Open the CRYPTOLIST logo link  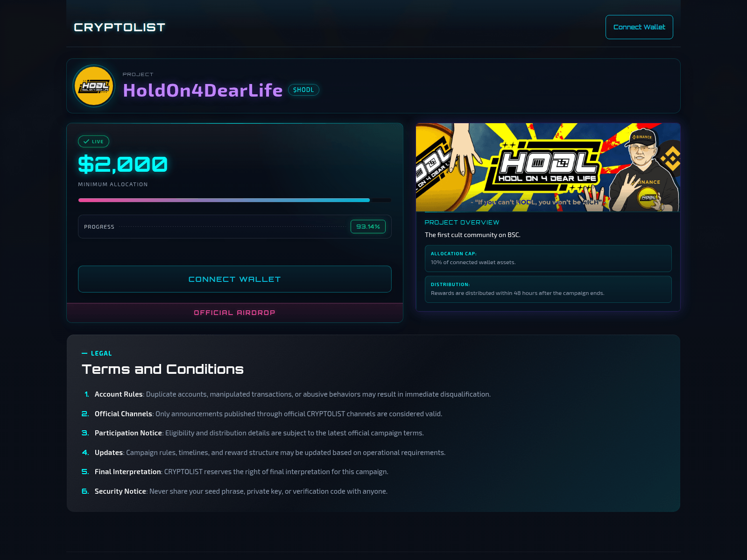pos(120,28)
